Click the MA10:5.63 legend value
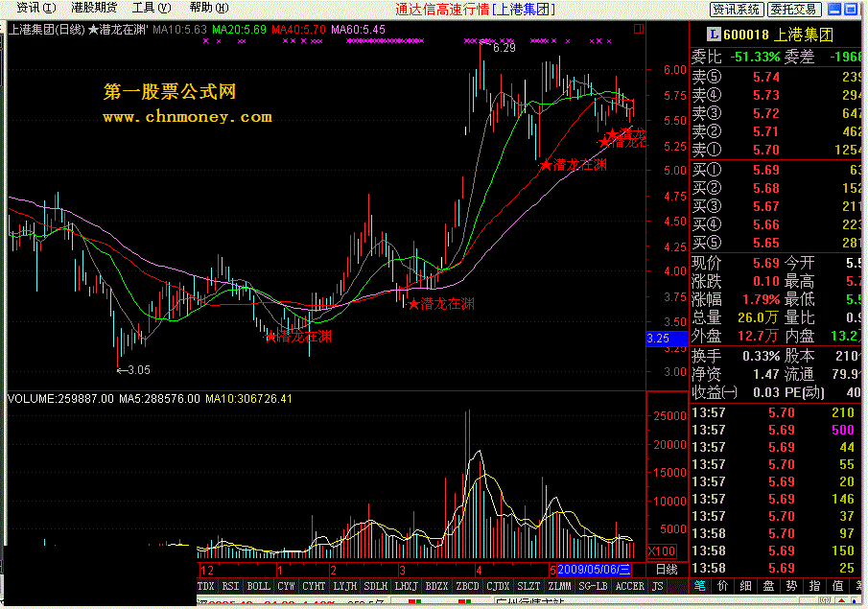 (179, 30)
